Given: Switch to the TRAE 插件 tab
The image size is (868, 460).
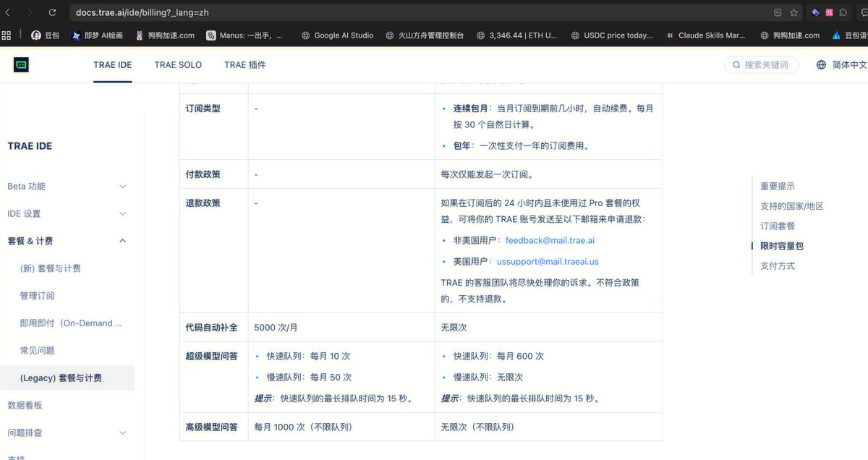Looking at the screenshot, I should [x=245, y=64].
